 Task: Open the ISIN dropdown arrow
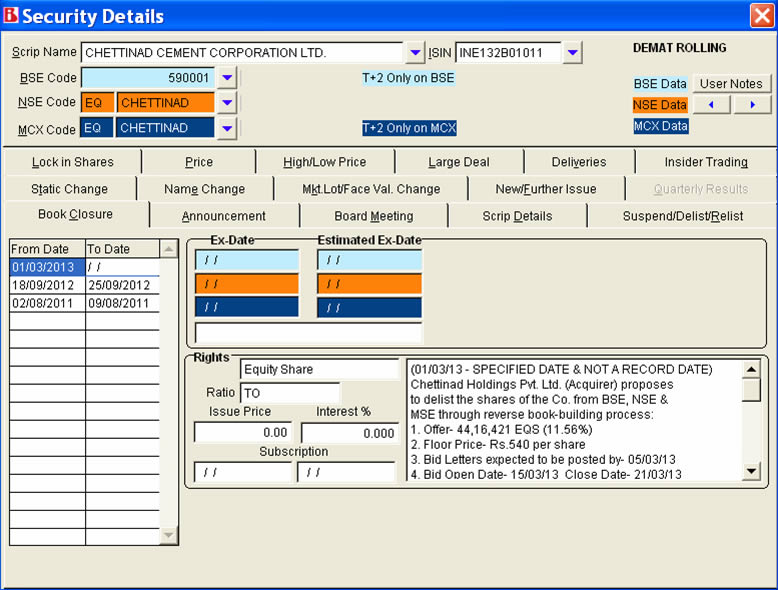tap(573, 52)
